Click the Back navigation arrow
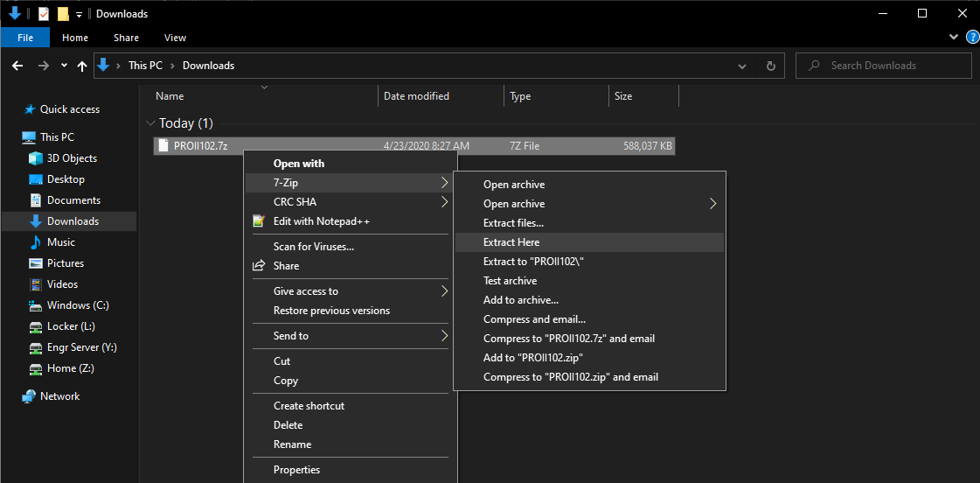980x483 pixels. pos(18,66)
